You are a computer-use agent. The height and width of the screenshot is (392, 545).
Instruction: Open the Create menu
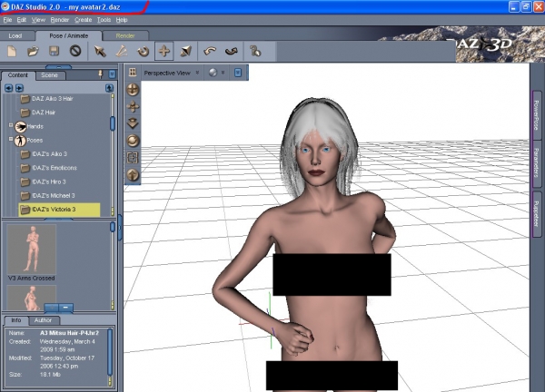point(83,20)
